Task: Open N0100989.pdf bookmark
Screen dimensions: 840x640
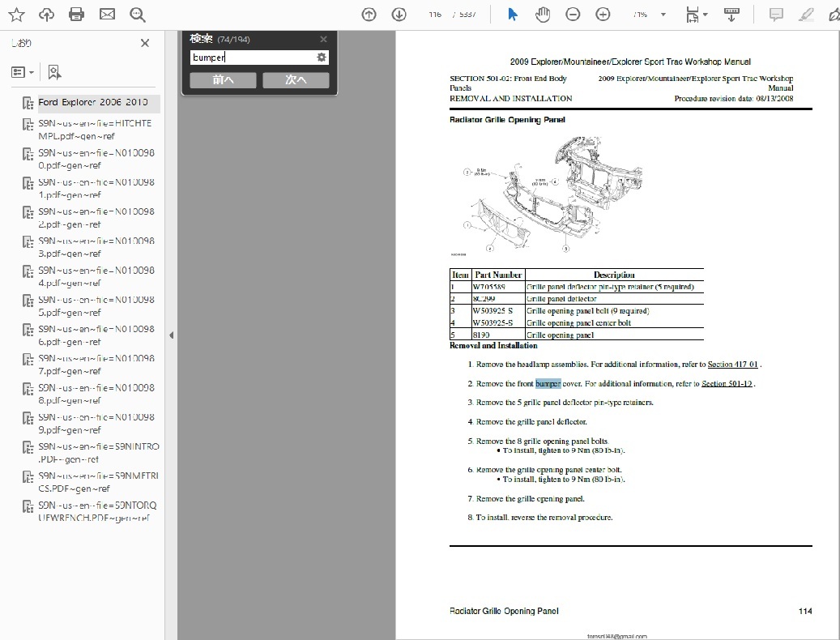Action: point(96,424)
